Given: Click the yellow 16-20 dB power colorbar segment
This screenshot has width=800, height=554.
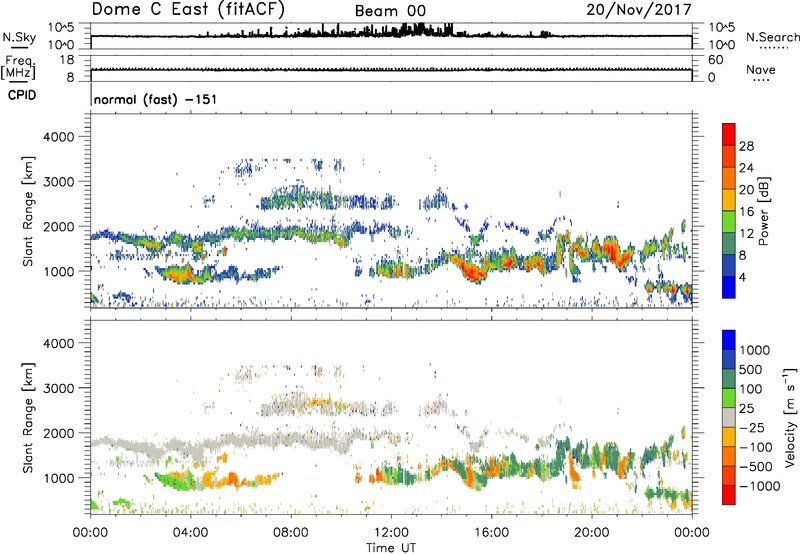Looking at the screenshot, I should click(729, 199).
